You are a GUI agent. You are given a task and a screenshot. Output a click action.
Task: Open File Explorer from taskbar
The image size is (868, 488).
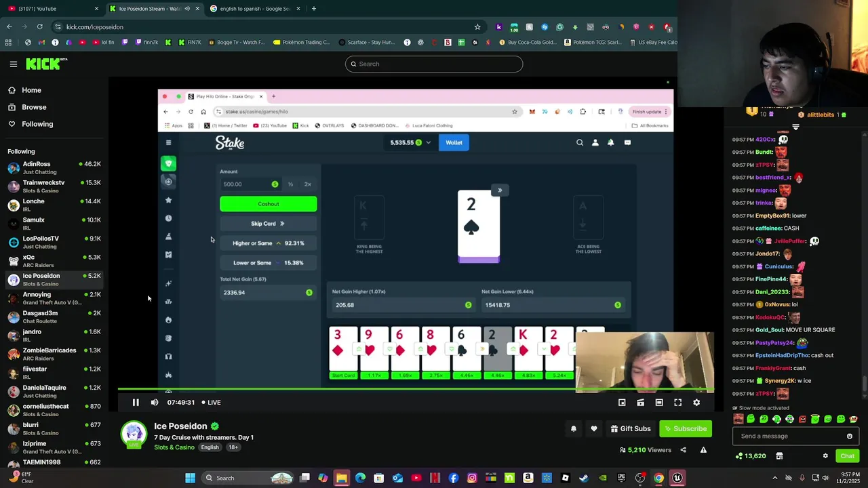pos(342,479)
